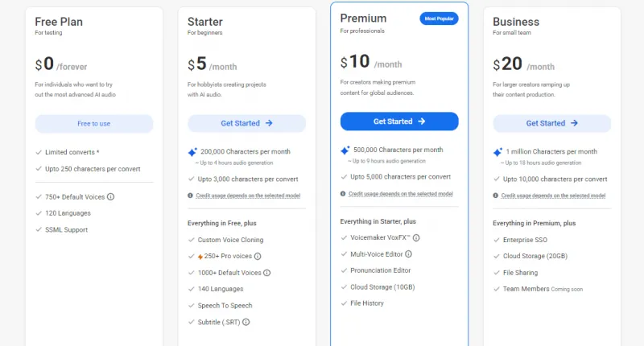Click info icon beside 750+ Default Voices
Image resolution: width=644 pixels, height=346 pixels.
[111, 196]
